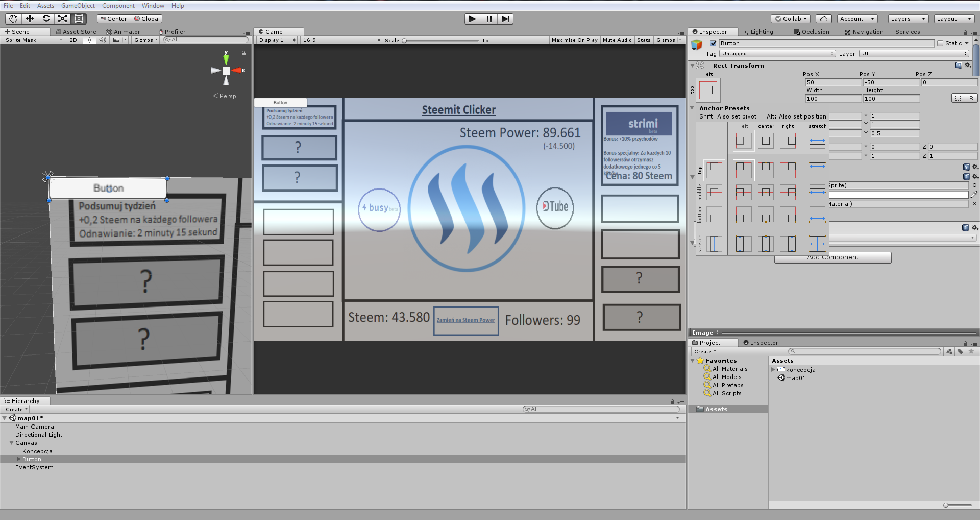Toggle 2D mode in Scene view
This screenshot has height=520, width=980.
pyautogui.click(x=73, y=40)
